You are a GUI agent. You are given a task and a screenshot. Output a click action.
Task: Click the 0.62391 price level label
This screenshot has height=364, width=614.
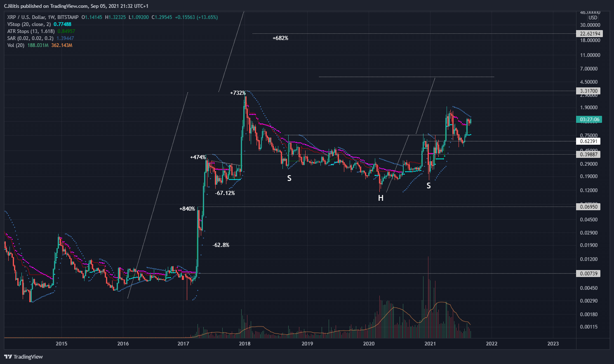589,141
